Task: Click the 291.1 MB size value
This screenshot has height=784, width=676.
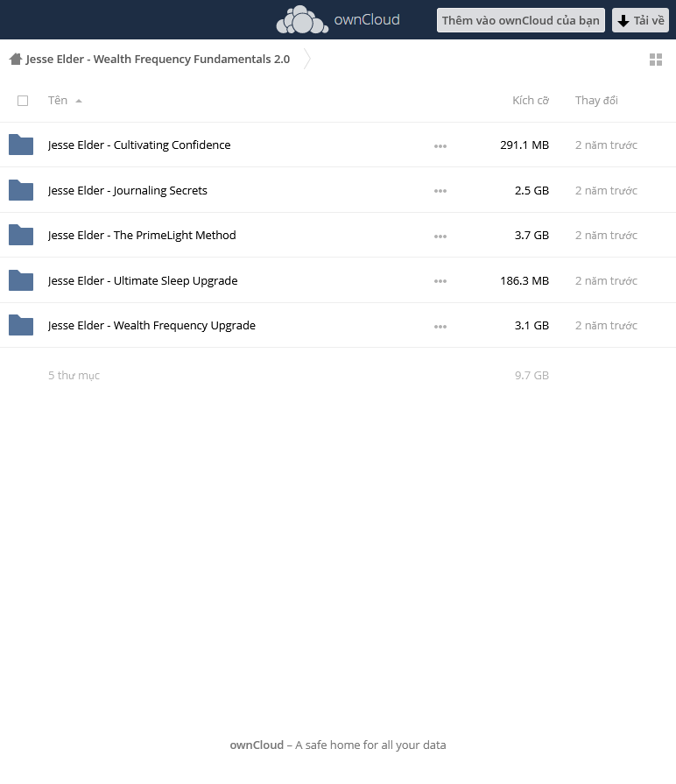Action: 525,145
